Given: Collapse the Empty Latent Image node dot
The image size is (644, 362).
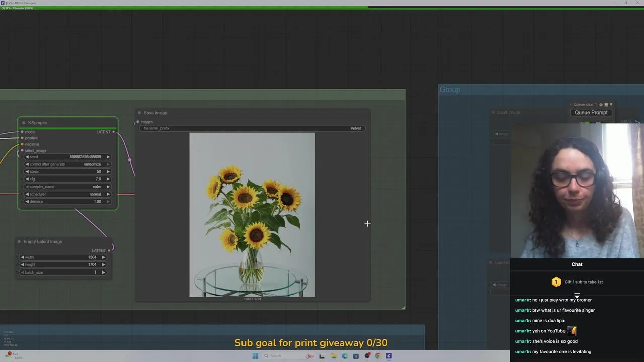Looking at the screenshot, I should pyautogui.click(x=19, y=242).
